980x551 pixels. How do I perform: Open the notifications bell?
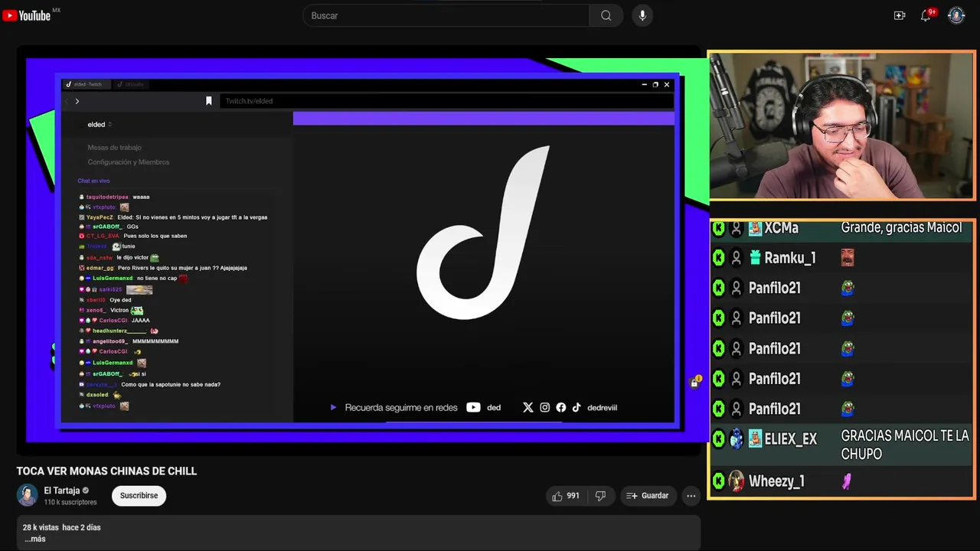coord(926,15)
